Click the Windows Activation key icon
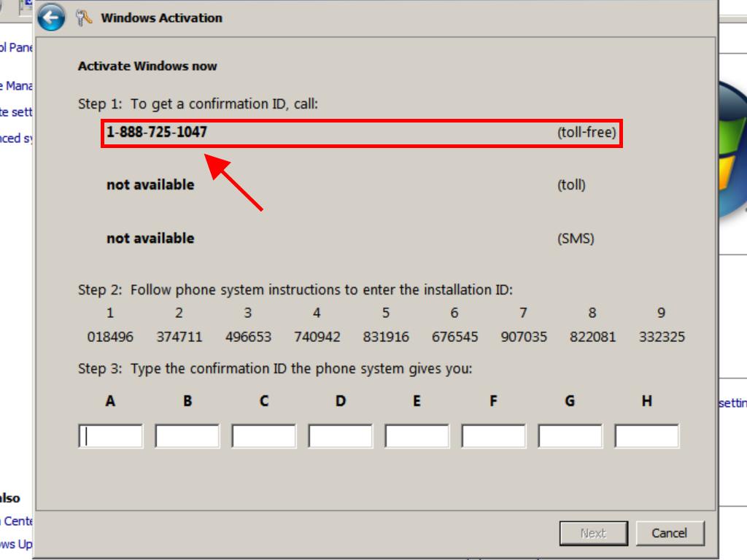This screenshot has height=560, width=747. [x=85, y=18]
